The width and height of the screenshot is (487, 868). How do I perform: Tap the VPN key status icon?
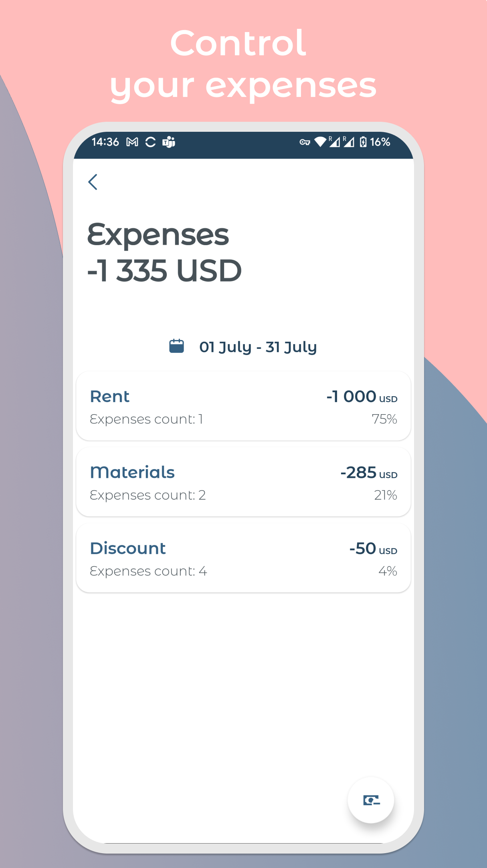305,142
